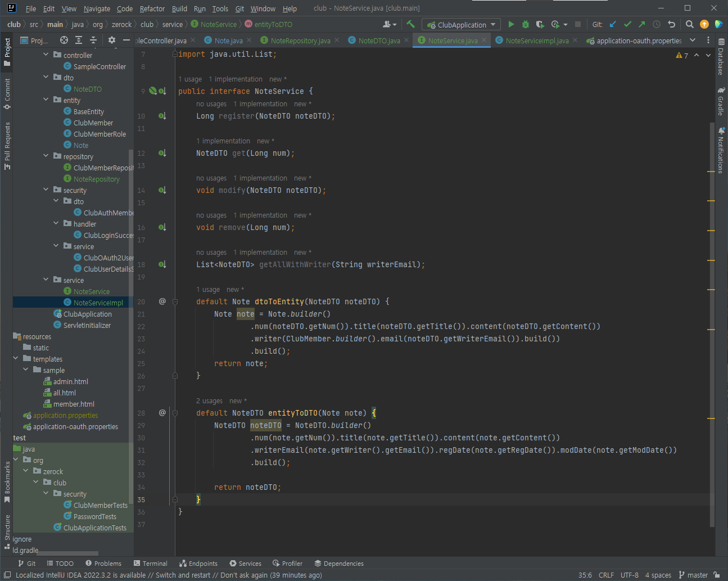
Task: Collapse the entity package
Action: tap(46, 100)
